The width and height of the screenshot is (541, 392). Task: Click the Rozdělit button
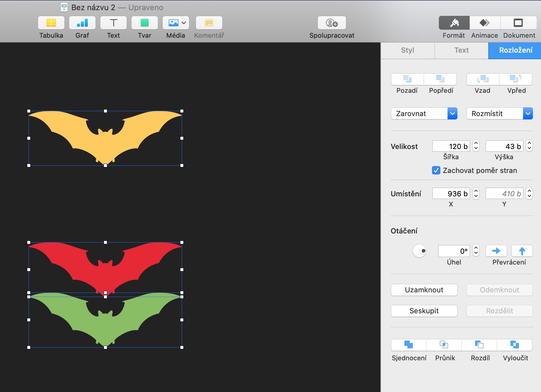(500, 311)
